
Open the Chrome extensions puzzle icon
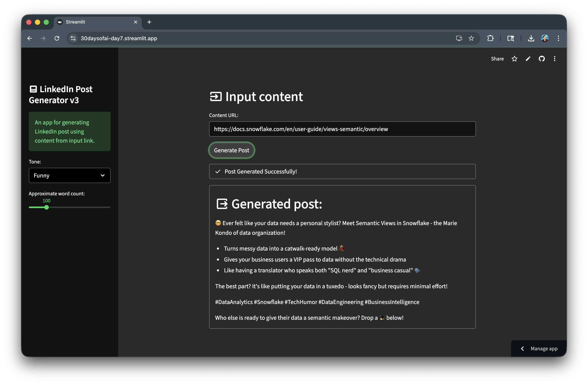pos(490,38)
